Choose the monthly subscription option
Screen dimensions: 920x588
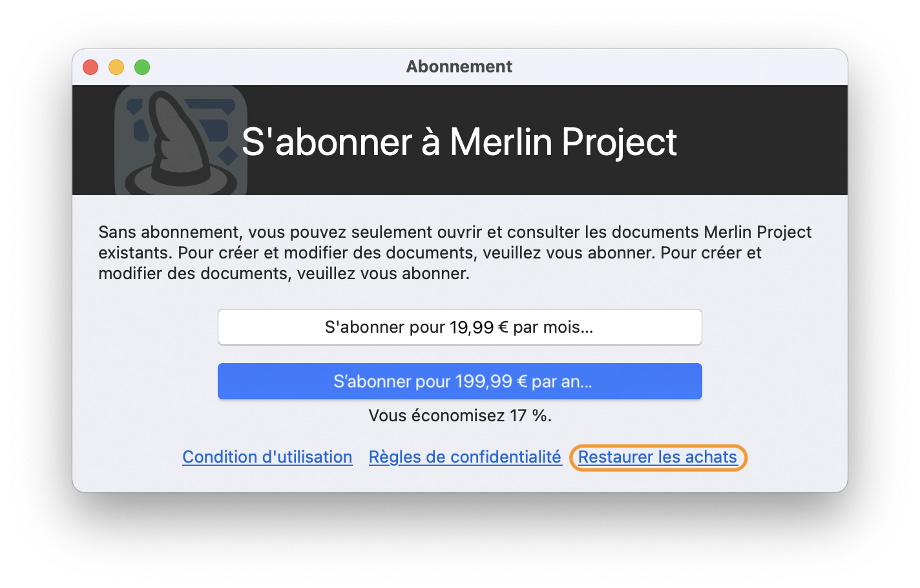[x=459, y=327]
